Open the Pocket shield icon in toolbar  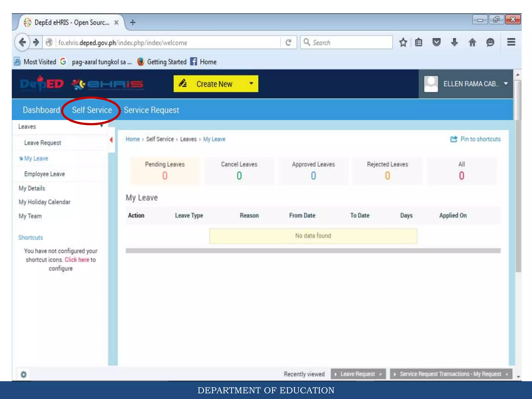pyautogui.click(x=436, y=42)
